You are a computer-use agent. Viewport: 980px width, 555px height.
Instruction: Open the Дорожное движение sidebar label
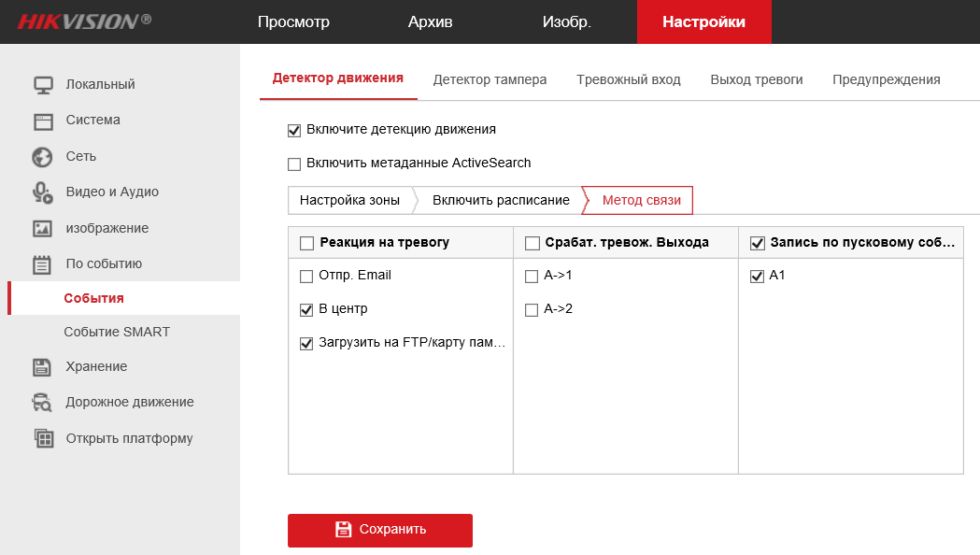(x=130, y=402)
